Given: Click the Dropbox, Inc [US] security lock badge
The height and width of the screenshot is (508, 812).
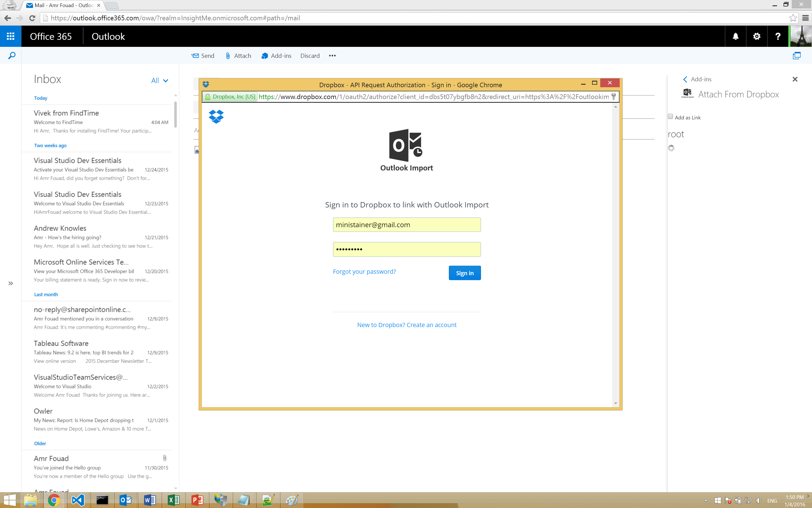Looking at the screenshot, I should tap(230, 97).
